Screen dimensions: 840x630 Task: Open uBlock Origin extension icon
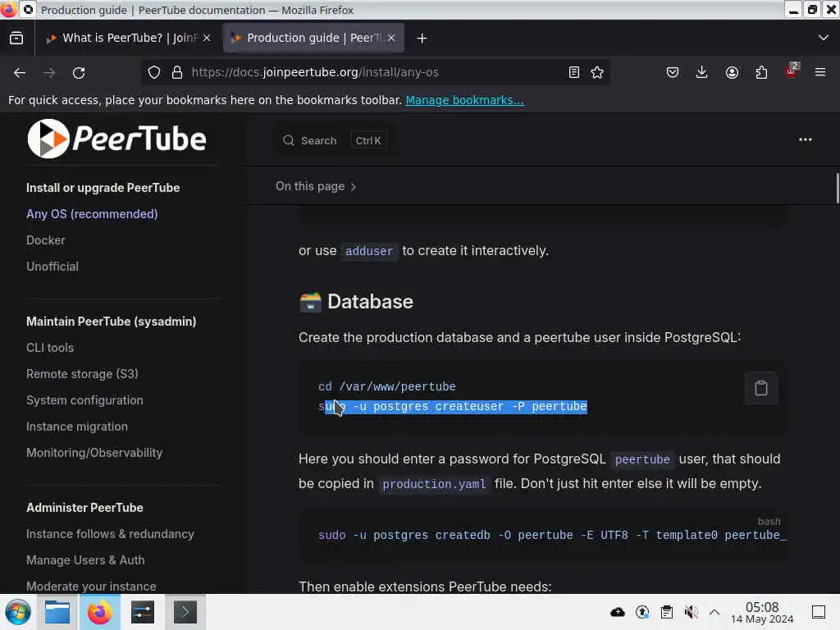[x=792, y=71]
